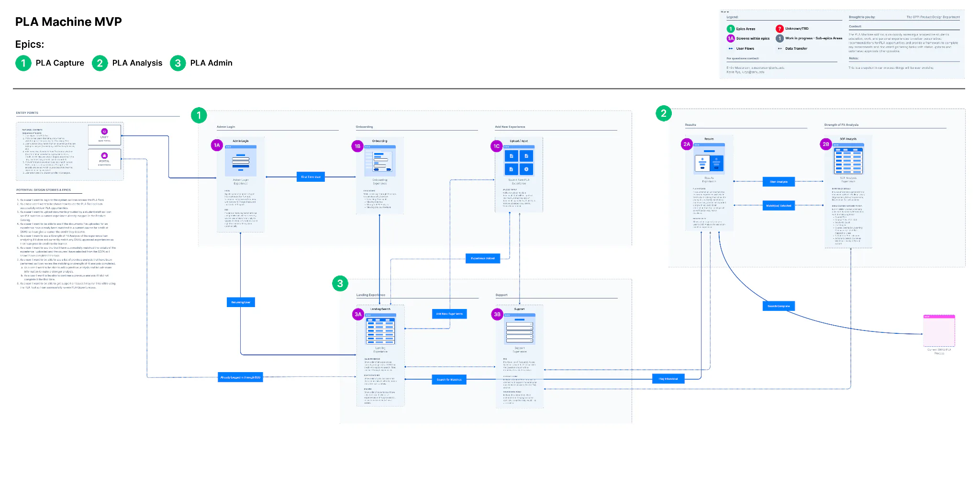The width and height of the screenshot is (980, 485).
Task: Open the SOF Analysis wireframe thumbnail
Action: pos(848,159)
